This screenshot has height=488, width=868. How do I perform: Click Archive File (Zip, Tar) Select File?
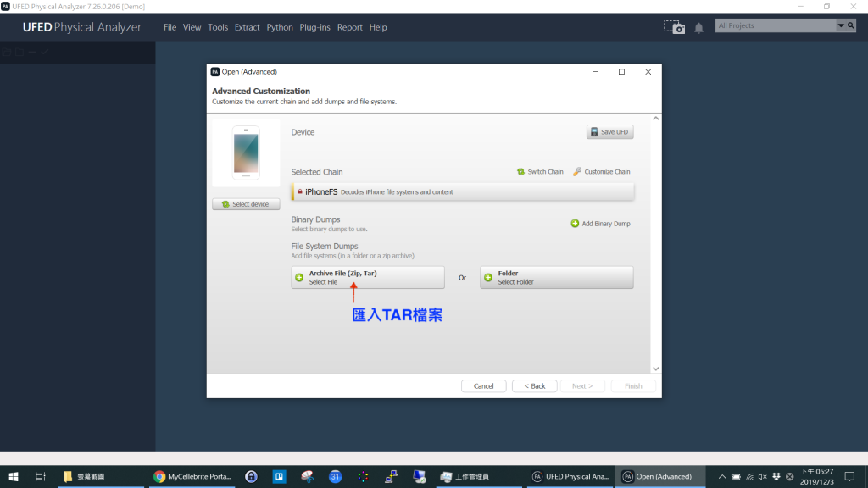point(368,277)
